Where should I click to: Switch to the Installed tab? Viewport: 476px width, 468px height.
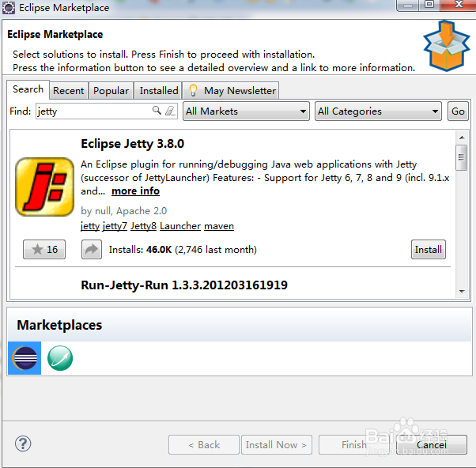(159, 90)
